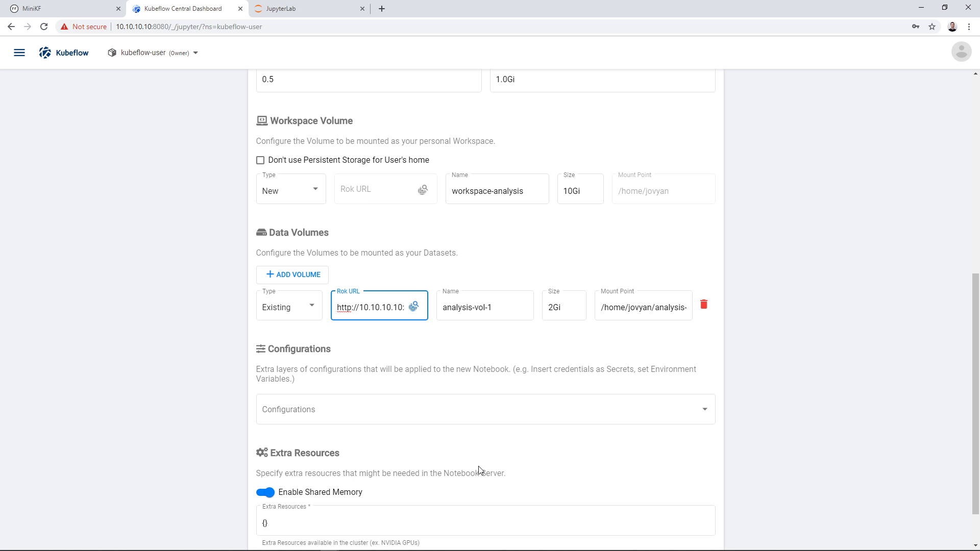Click the Not secure warning icon
Screen dimensions: 980x551
pos(64,27)
